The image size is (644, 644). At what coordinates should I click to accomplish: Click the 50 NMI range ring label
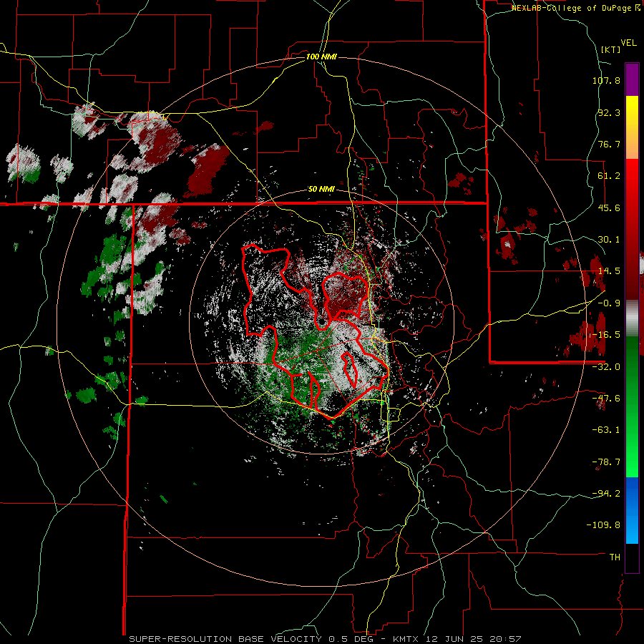point(321,189)
